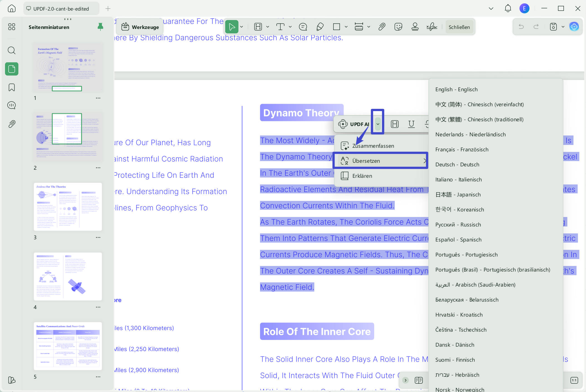Select Suomi - Finnisch language
The height and width of the screenshot is (392, 586).
click(496, 360)
